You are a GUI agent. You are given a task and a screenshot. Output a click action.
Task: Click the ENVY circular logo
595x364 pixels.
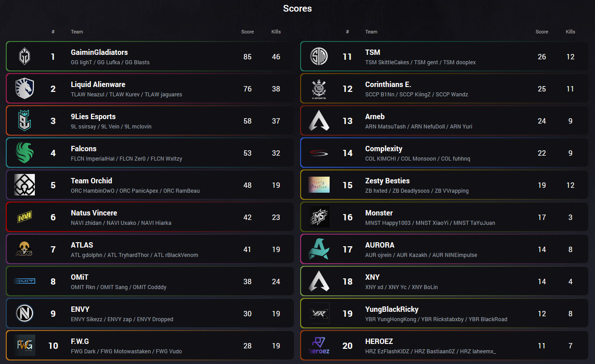pyautogui.click(x=25, y=314)
